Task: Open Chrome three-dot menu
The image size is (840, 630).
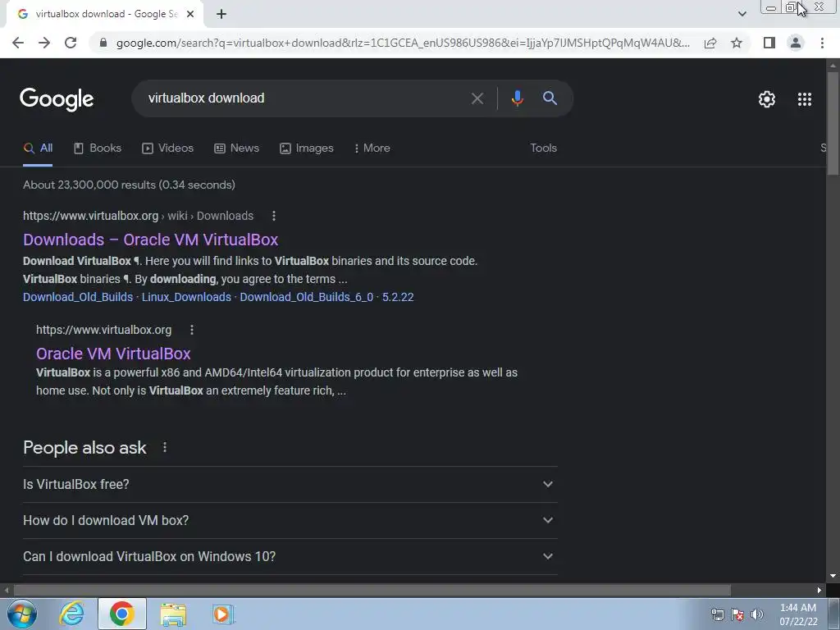Action: tap(822, 43)
